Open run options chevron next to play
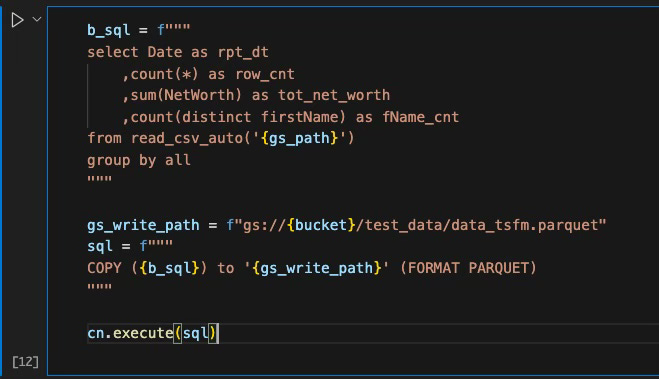Image resolution: width=659 pixels, height=379 pixels. [37, 19]
